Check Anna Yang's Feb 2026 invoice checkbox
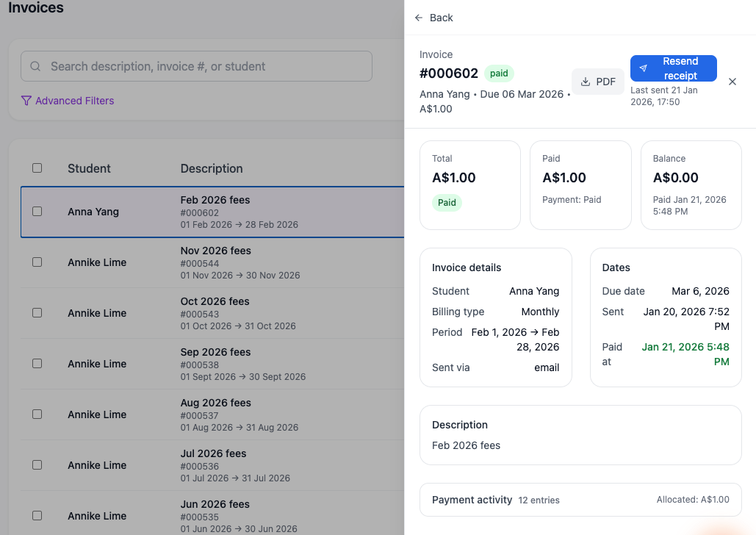756x535 pixels. 37,211
